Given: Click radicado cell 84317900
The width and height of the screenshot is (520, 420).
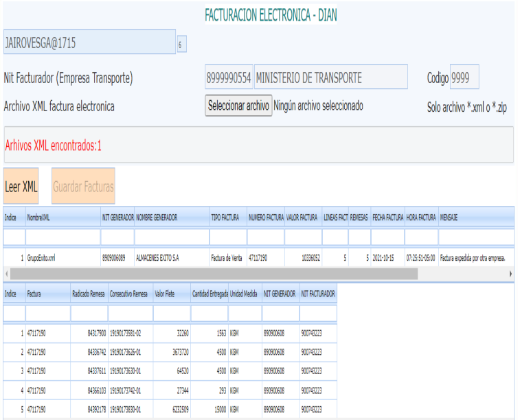Looking at the screenshot, I should [x=89, y=334].
